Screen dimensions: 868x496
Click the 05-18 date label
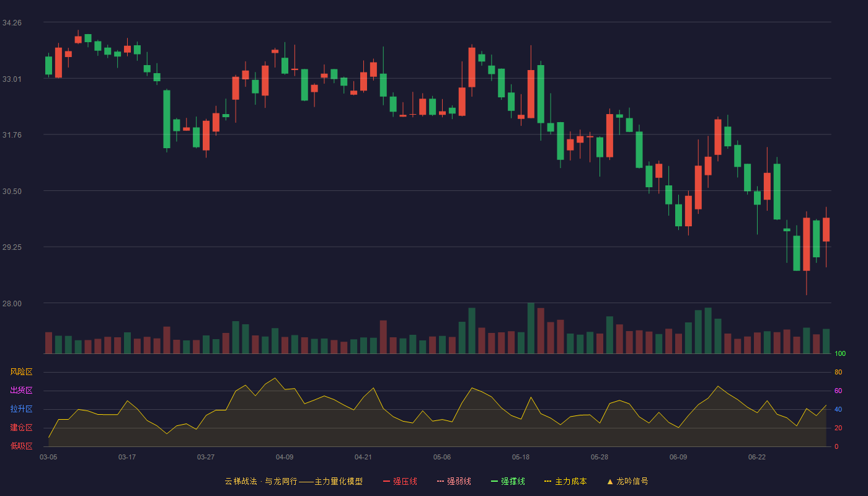pyautogui.click(x=521, y=457)
